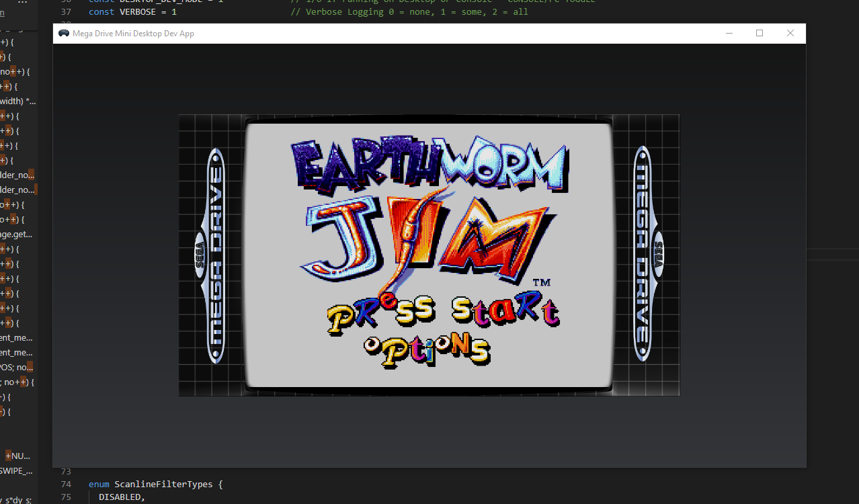The image size is (859, 504).
Task: Click line number 74 in the editor gutter
Action: coord(66,484)
